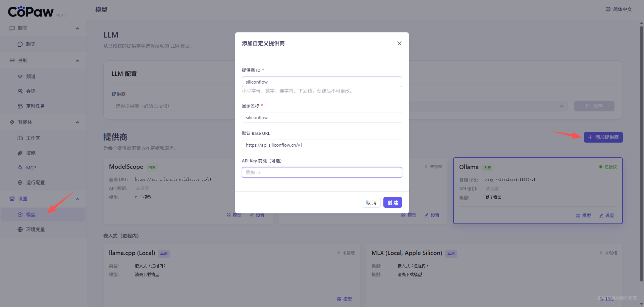This screenshot has width=644, height=307.
Task: Click the chat bubble icon beside 聊天 group
Action: (12, 28)
